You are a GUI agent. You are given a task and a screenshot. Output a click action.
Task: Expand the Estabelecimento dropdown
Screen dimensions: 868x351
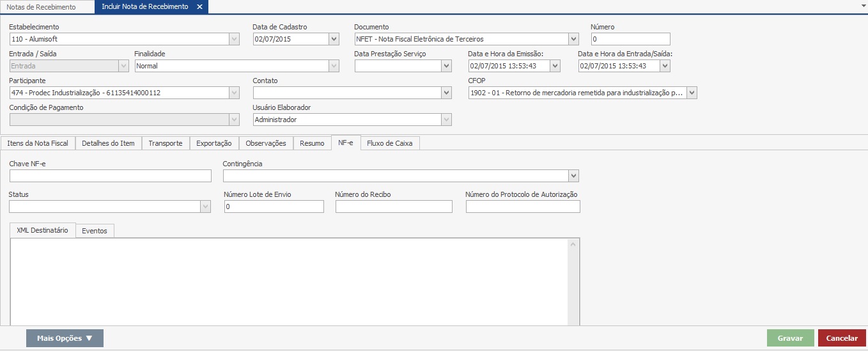click(x=235, y=39)
